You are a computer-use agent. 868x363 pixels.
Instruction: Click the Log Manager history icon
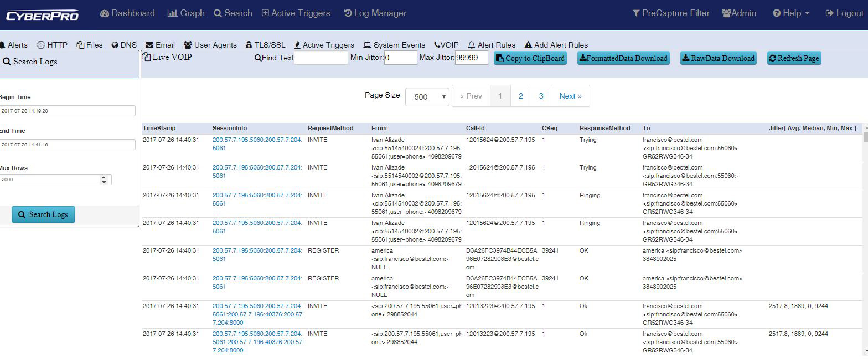tap(348, 13)
